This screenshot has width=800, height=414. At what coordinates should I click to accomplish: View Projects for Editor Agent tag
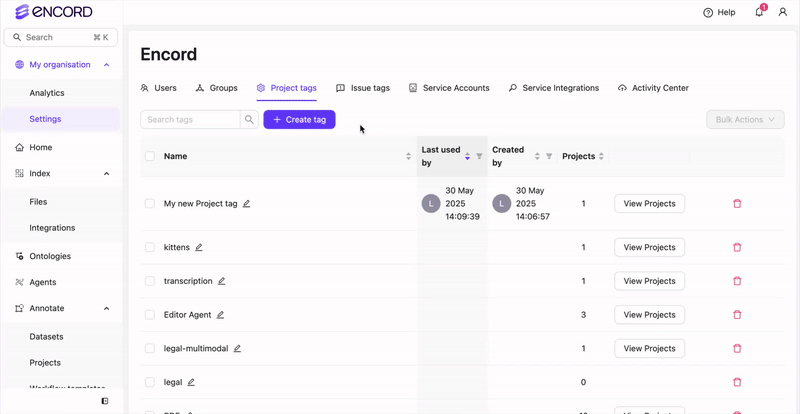[649, 315]
